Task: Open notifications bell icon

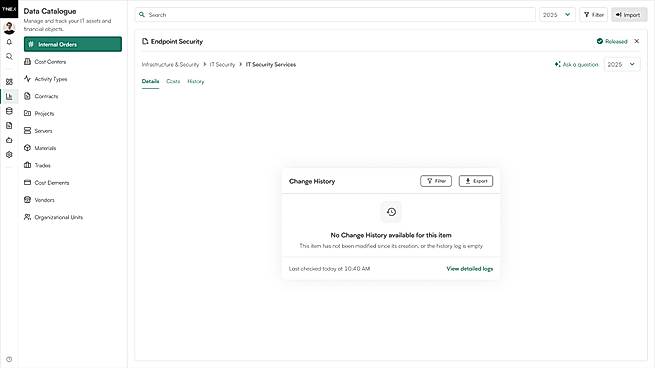Action: coord(9,42)
